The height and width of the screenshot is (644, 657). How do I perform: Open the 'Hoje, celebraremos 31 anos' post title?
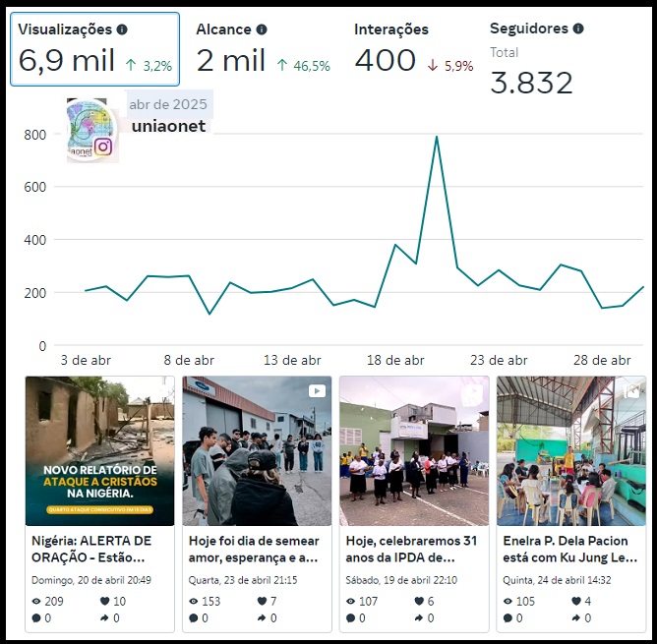point(414,549)
